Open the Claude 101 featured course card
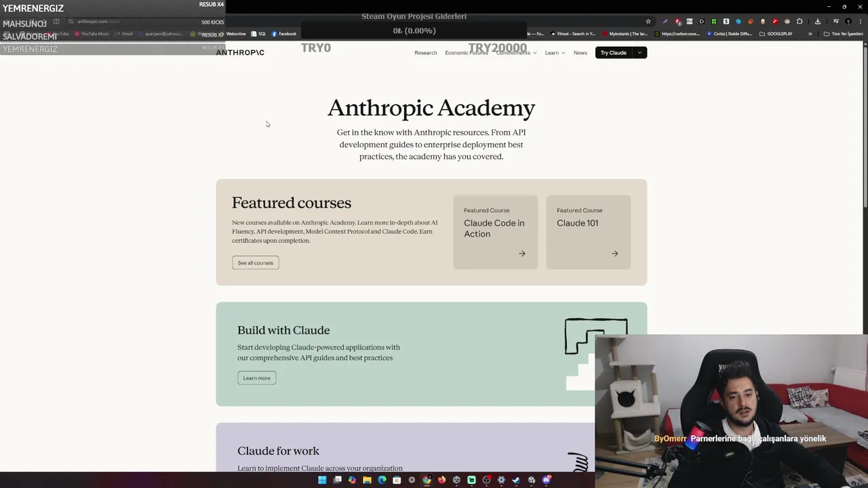The image size is (868, 488). pyautogui.click(x=589, y=232)
